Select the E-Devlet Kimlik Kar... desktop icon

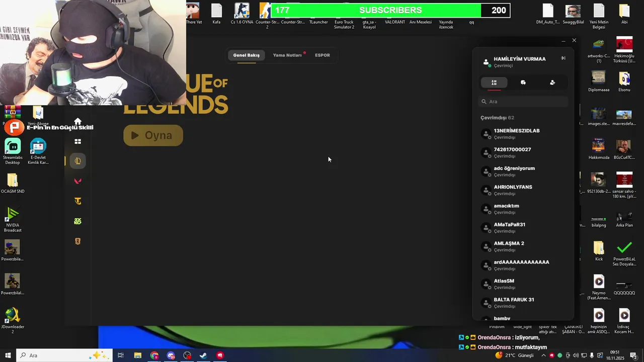[x=38, y=152]
